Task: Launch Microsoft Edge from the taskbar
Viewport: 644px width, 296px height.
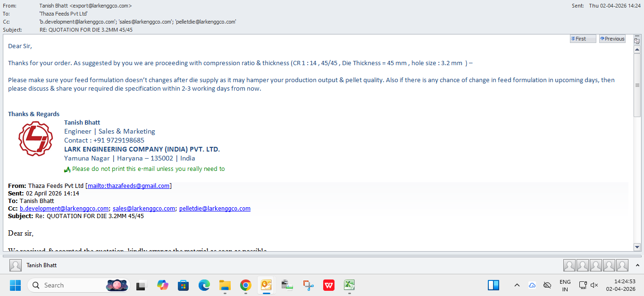Action: pyautogui.click(x=204, y=285)
